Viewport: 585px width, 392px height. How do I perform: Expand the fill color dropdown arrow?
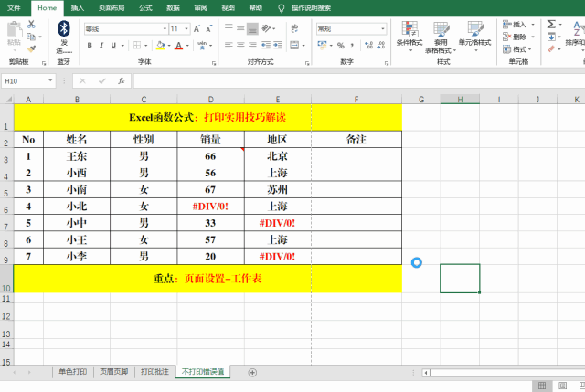(x=169, y=46)
